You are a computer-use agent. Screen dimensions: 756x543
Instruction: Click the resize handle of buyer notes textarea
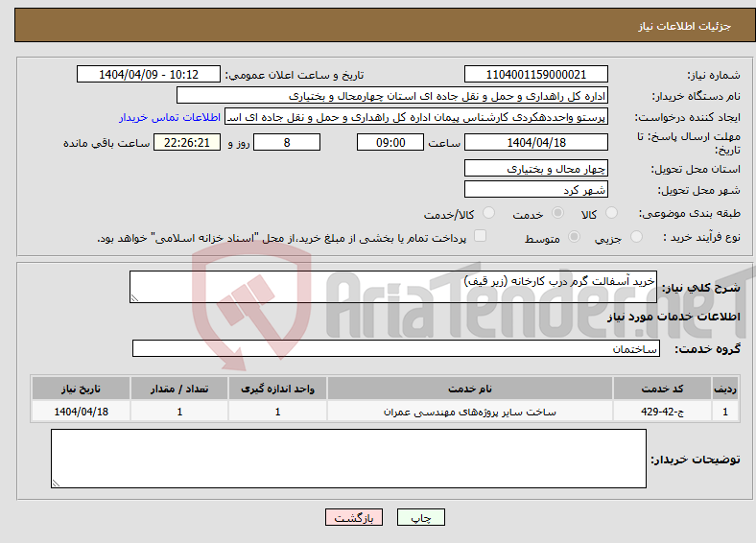click(56, 484)
